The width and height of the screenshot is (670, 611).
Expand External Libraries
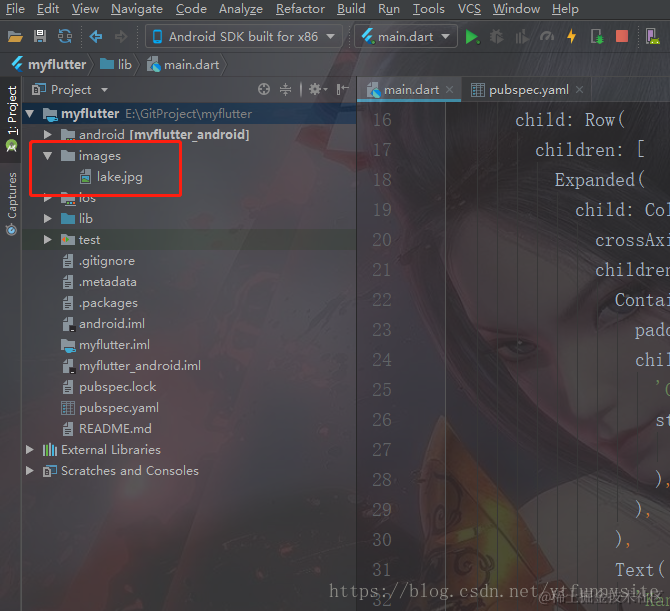(30, 449)
